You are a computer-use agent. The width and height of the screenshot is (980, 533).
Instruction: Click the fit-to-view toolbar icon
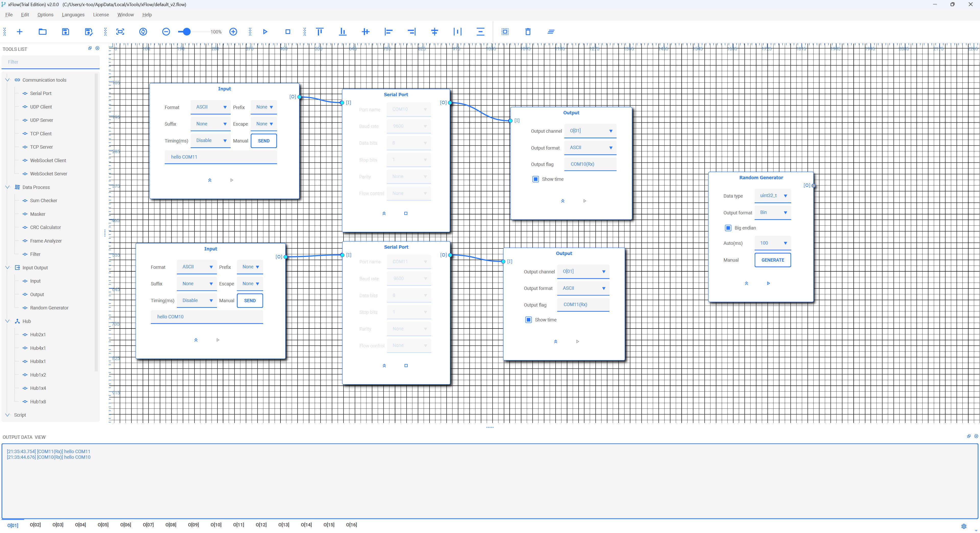click(x=120, y=32)
